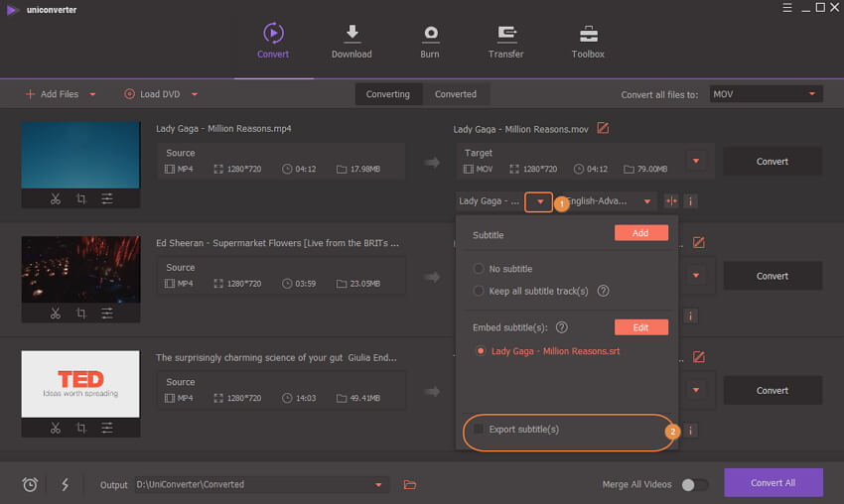Image resolution: width=844 pixels, height=504 pixels.
Task: Open effects settings for TED video
Action: point(107,428)
